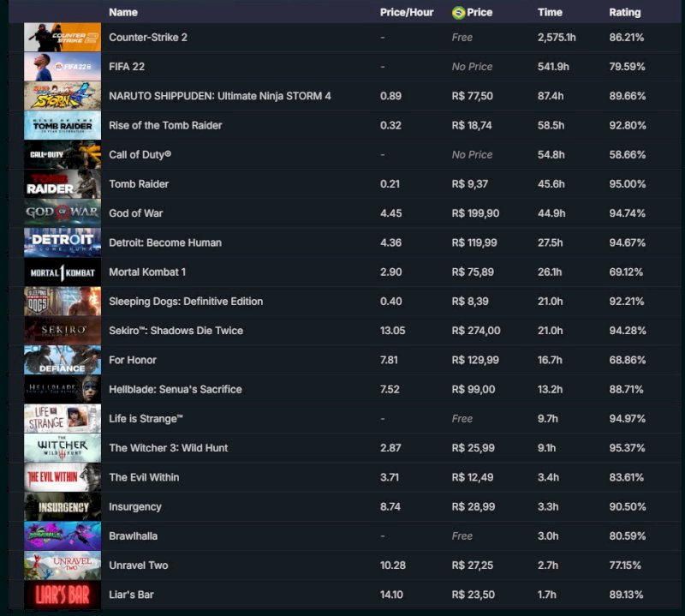
Task: Click price per hour 13.05
Action: tap(392, 331)
